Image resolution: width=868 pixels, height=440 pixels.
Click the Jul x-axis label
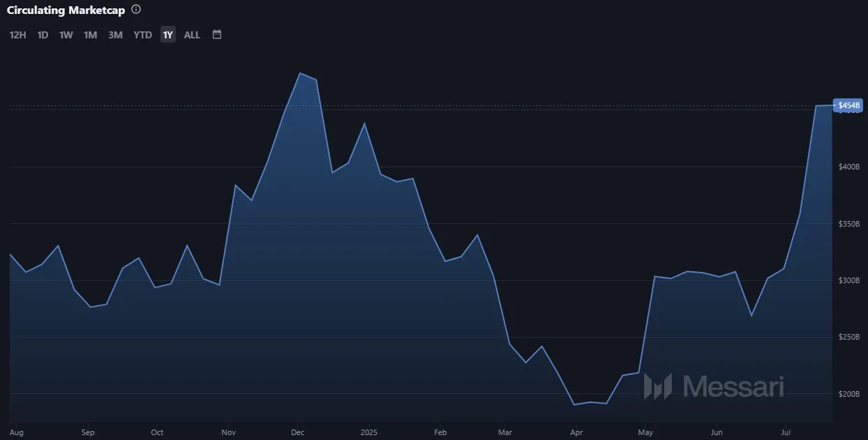tap(786, 432)
